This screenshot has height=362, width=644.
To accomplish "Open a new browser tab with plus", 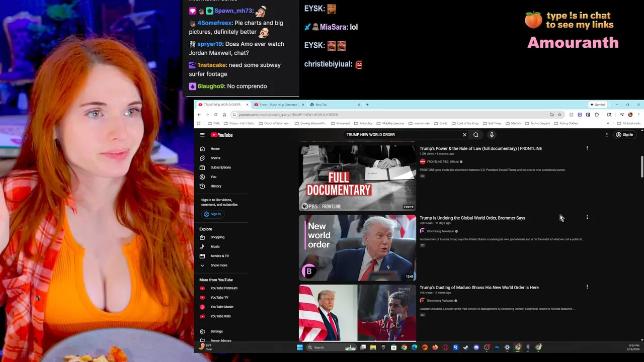I will [x=367, y=105].
